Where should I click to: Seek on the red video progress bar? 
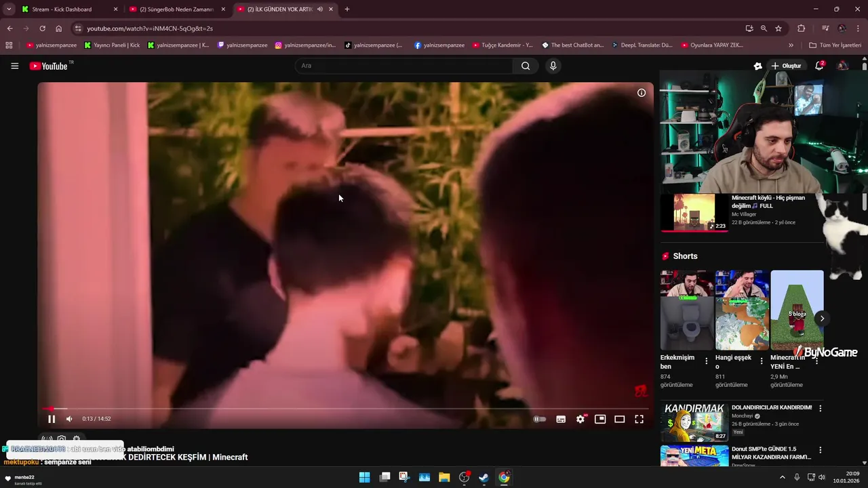tap(345, 409)
